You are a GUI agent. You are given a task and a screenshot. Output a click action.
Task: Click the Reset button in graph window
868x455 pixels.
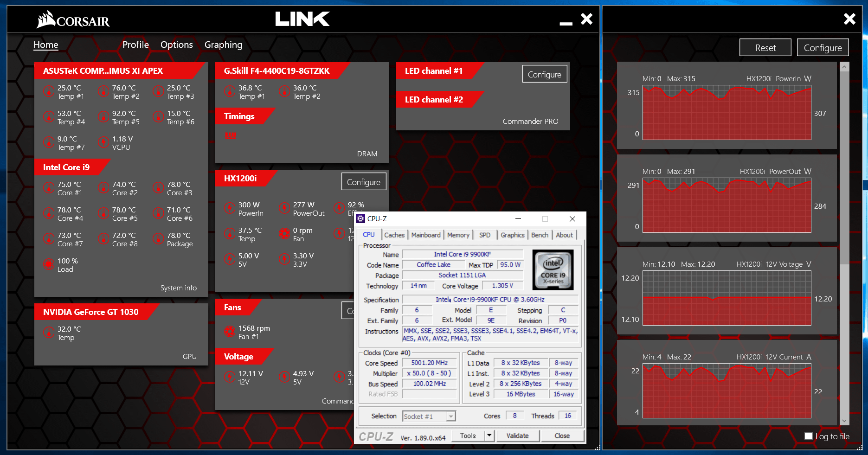tap(765, 48)
